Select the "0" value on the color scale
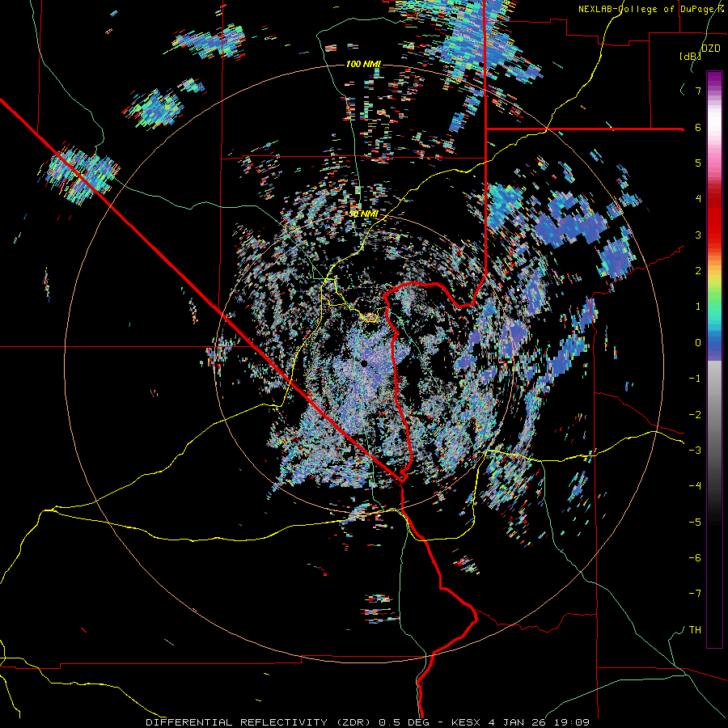This screenshot has height=728, width=728. click(x=698, y=343)
